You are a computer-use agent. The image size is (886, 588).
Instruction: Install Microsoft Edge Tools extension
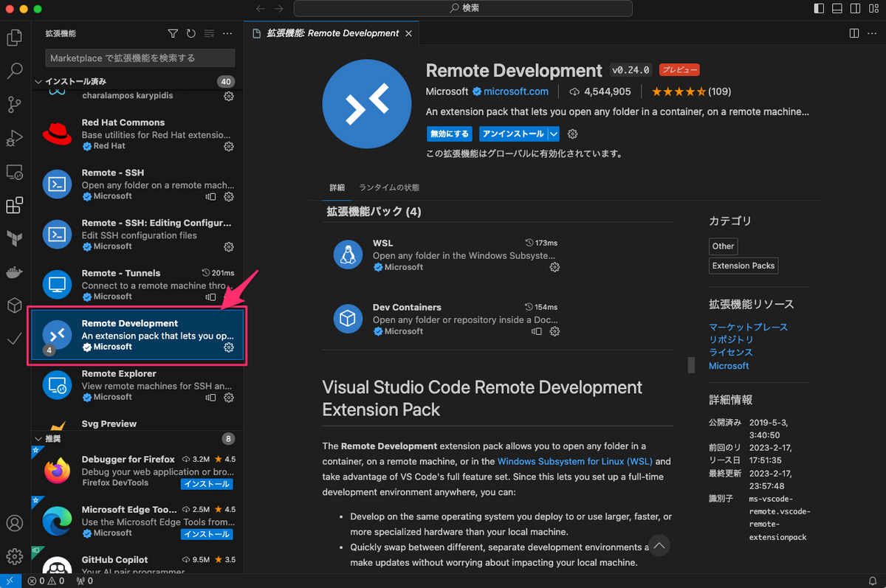click(x=207, y=534)
